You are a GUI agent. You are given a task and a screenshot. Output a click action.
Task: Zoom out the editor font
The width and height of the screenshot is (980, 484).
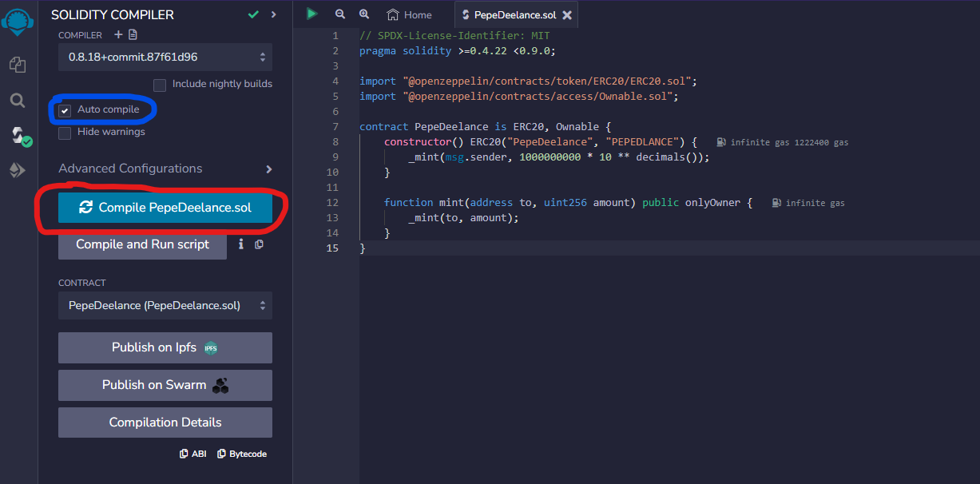click(x=340, y=14)
